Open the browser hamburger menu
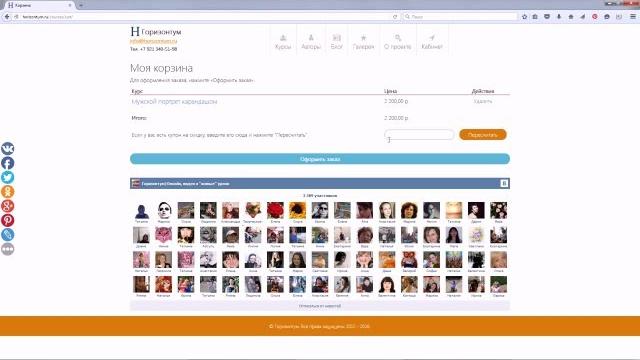Screen dimensions: 640x360 click(x=633, y=17)
